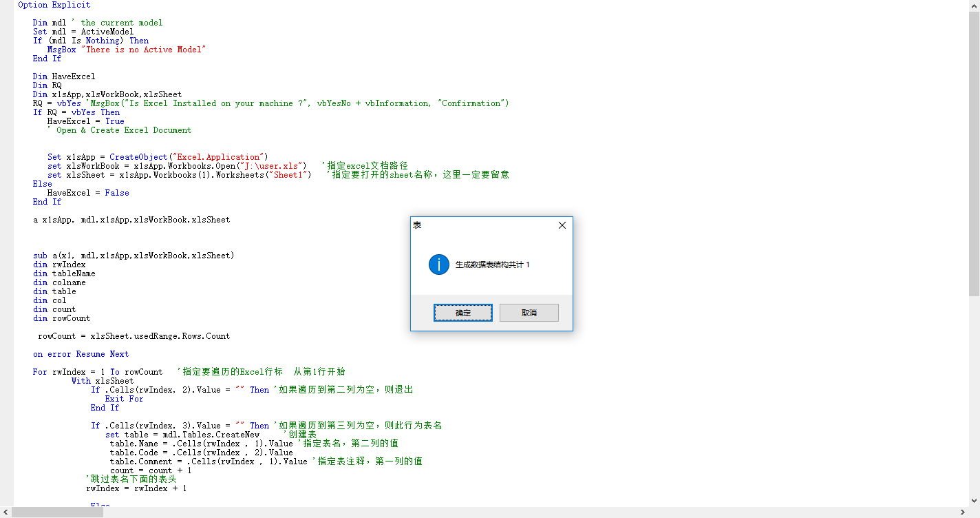The width and height of the screenshot is (980, 518).
Task: Click the For rwIndex = 1 To rowCount line
Action: pyautogui.click(x=189, y=372)
